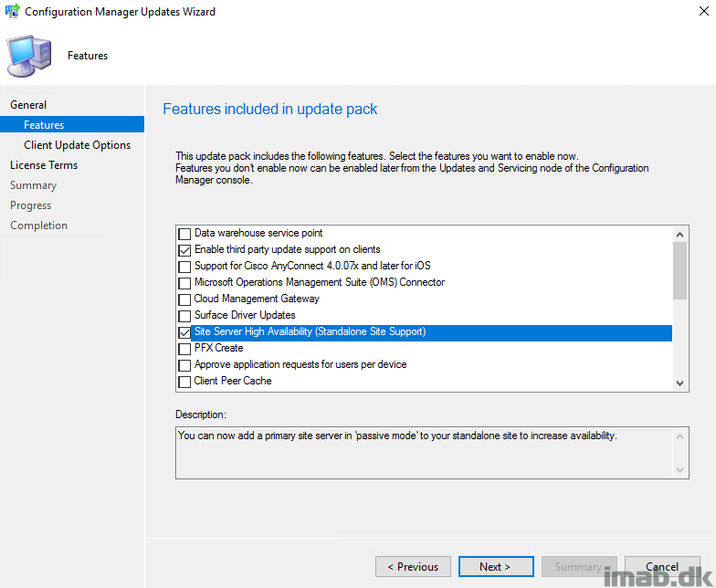
Task: Click the features list scrollbar thumb
Action: click(x=679, y=270)
